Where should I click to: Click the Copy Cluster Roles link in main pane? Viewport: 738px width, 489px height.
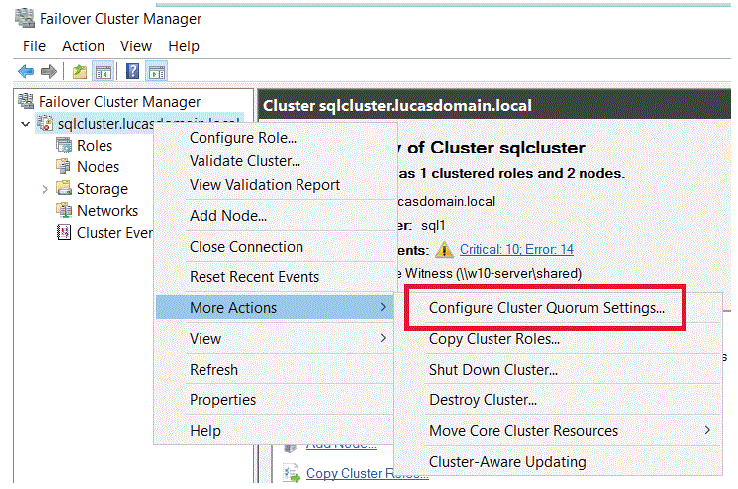coord(367,473)
